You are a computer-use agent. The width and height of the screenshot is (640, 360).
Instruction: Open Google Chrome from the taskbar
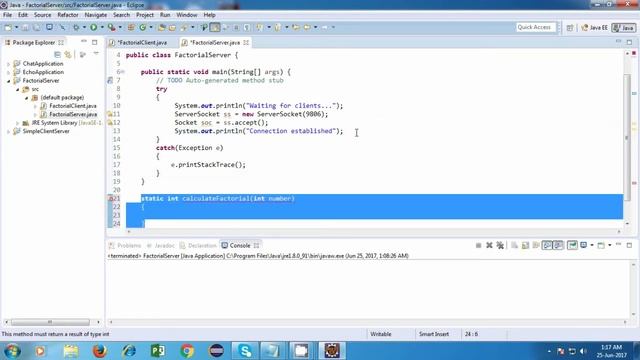[x=187, y=351]
